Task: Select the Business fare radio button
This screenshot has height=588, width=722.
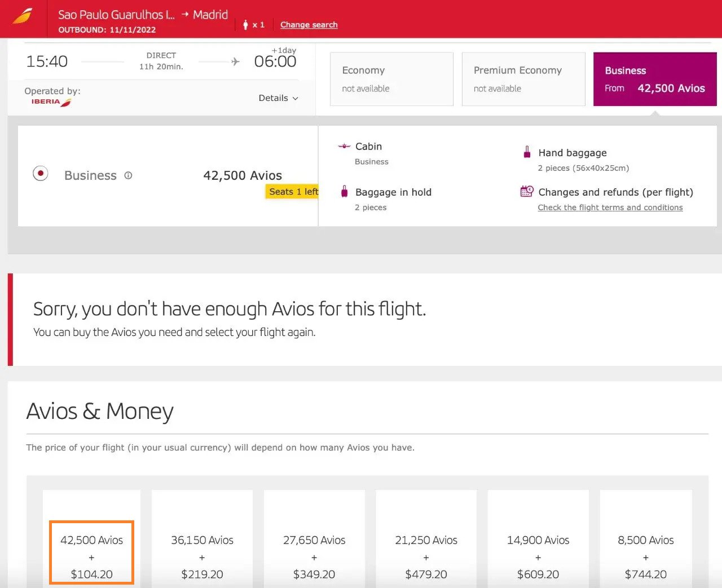Action: (40, 174)
